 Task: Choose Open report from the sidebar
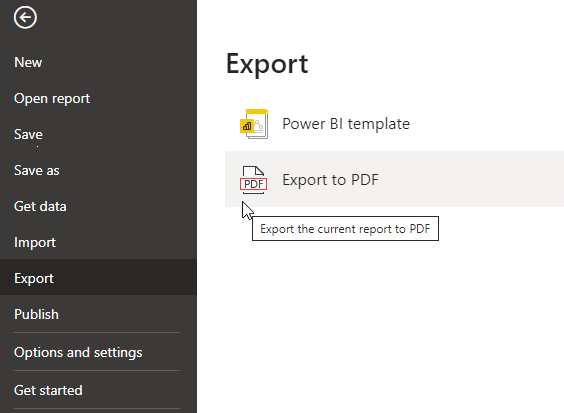pos(52,99)
